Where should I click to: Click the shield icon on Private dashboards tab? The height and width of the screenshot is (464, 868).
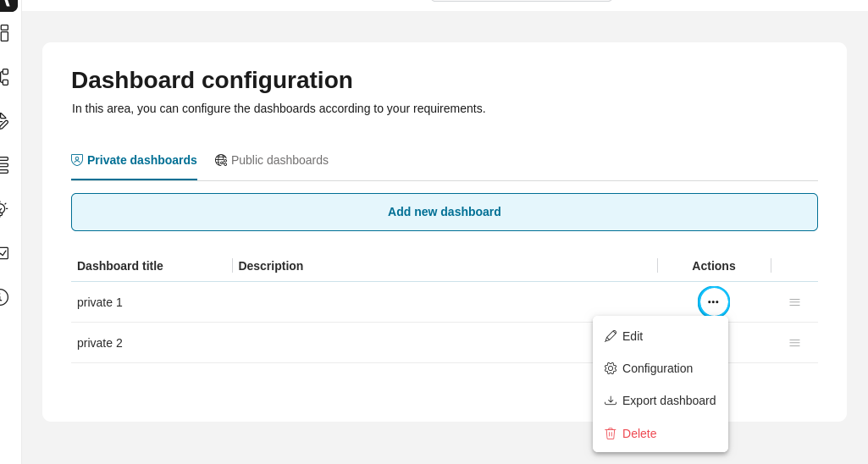point(77,160)
